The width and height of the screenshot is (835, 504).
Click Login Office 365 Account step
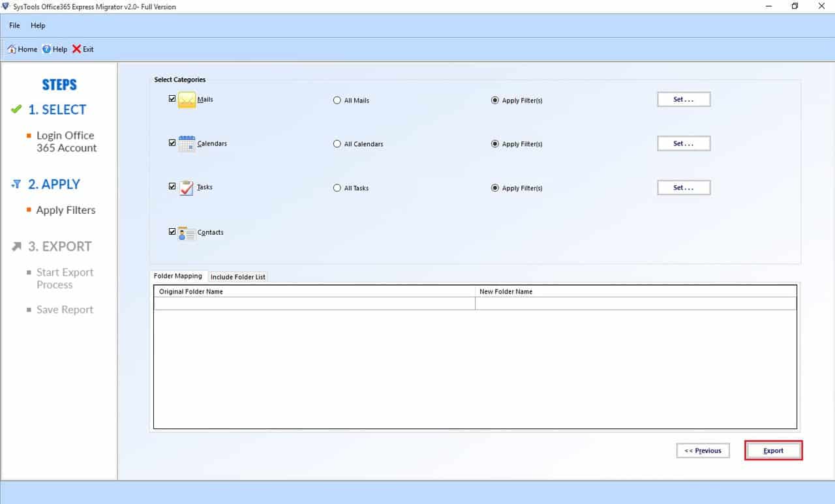(66, 141)
